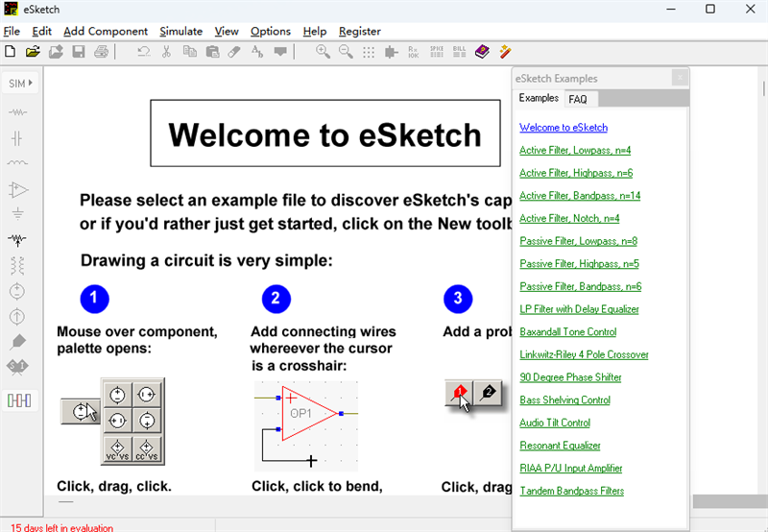The image size is (768, 532).
Task: Click the Eraser toolbar icon
Action: point(234,52)
